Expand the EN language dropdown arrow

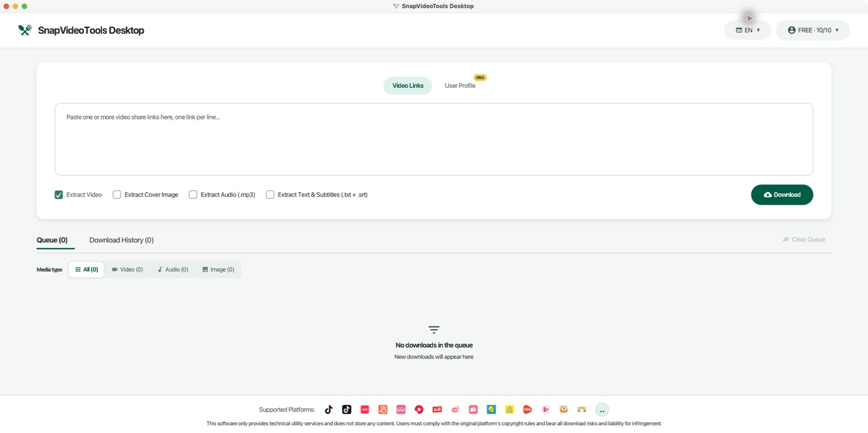click(x=758, y=30)
